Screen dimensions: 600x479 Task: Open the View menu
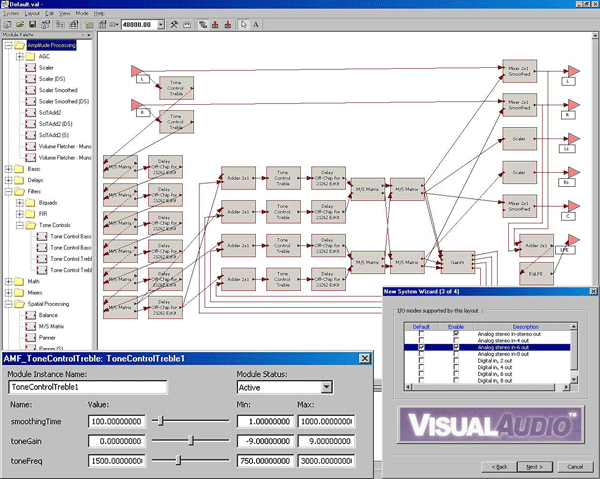tap(64, 13)
